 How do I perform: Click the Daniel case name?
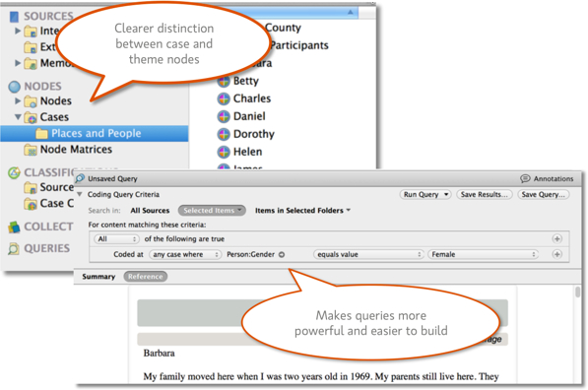click(x=249, y=116)
